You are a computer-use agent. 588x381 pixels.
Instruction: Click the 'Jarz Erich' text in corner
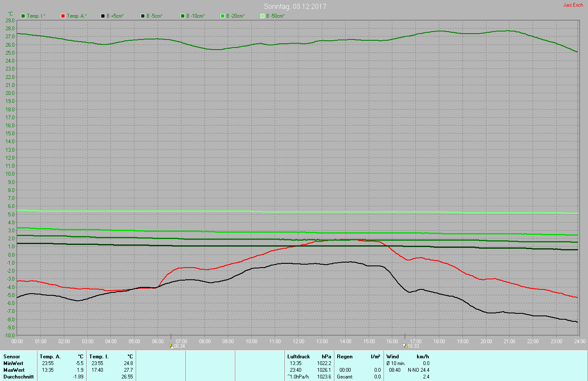click(x=573, y=5)
